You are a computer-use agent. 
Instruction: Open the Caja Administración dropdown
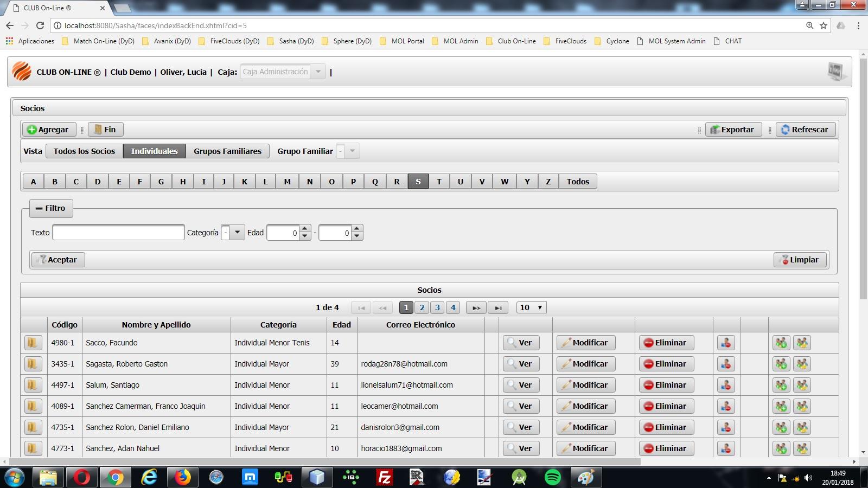click(x=318, y=72)
